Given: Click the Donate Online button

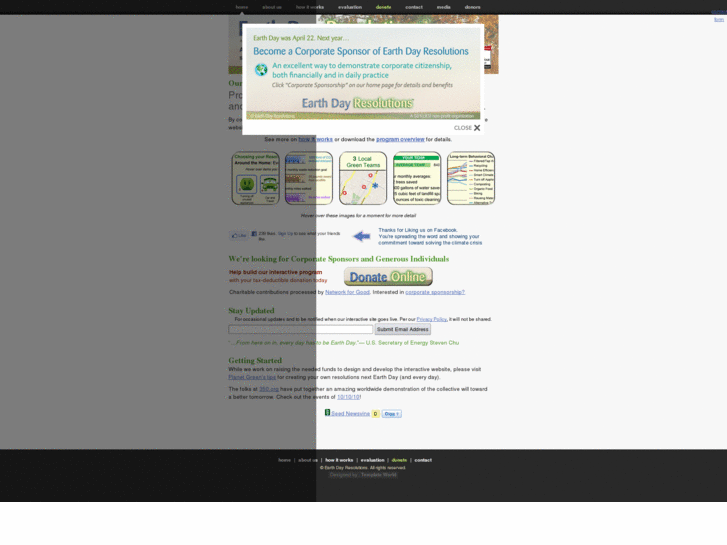Looking at the screenshot, I should pyautogui.click(x=388, y=276).
